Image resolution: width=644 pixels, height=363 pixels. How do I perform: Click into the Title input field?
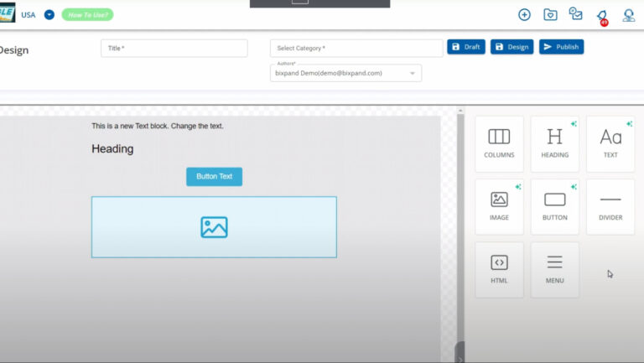174,48
